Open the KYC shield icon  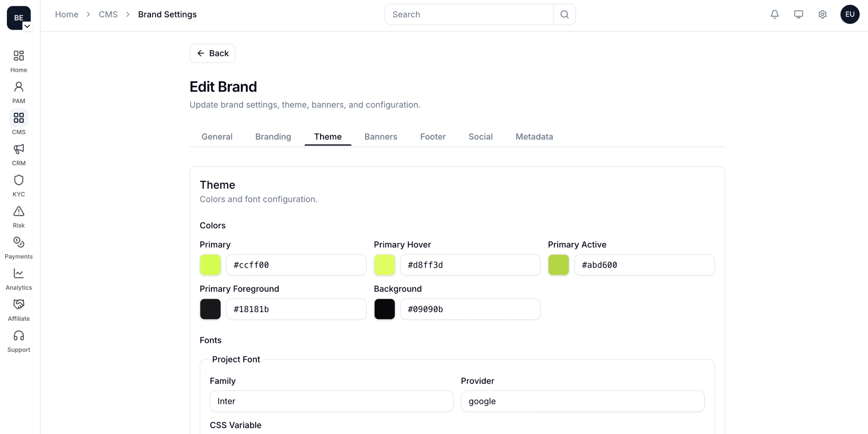tap(19, 180)
